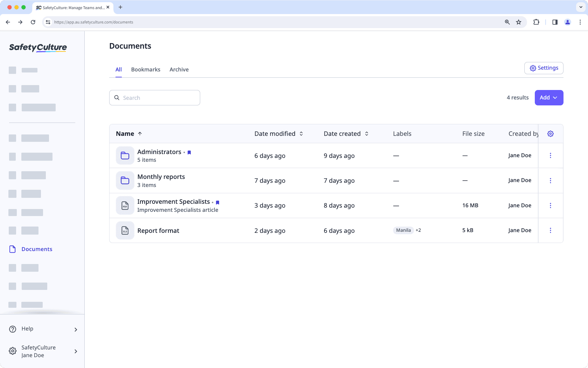
Task: Click the Help question mark icon
Action: 13,329
